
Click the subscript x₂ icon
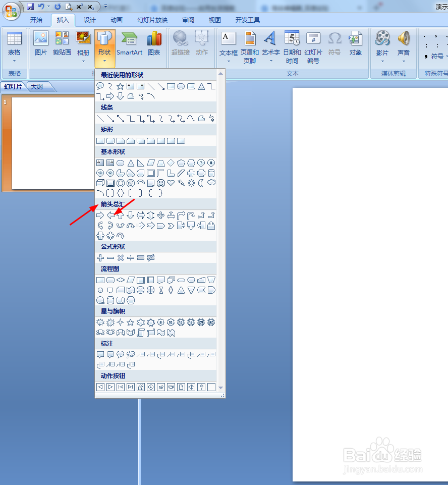coord(90,7)
